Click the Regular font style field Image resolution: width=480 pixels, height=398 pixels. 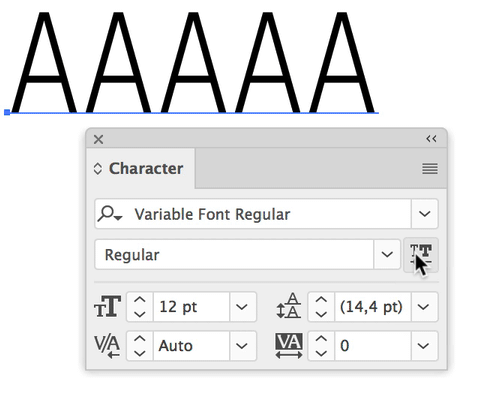point(234,254)
